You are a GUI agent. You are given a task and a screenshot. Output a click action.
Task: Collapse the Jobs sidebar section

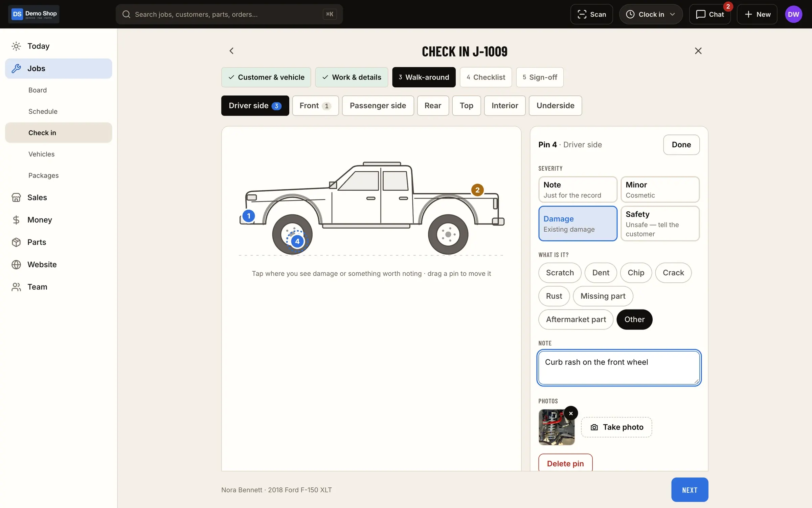coord(59,68)
